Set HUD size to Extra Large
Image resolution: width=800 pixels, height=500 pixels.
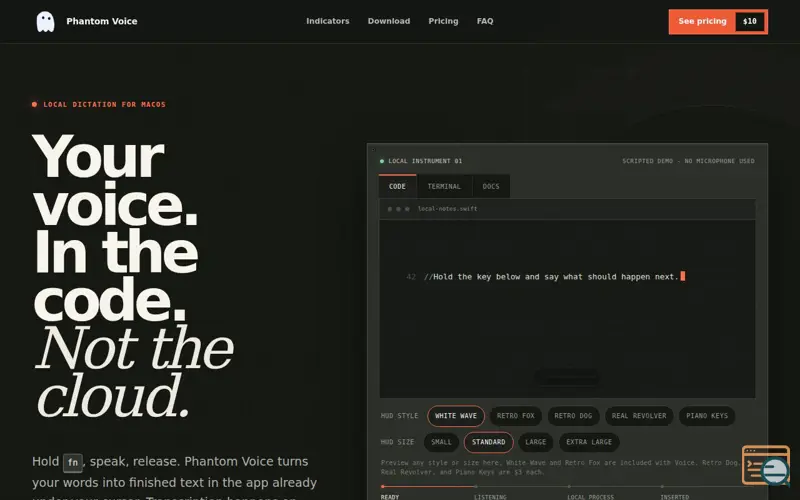[589, 442]
